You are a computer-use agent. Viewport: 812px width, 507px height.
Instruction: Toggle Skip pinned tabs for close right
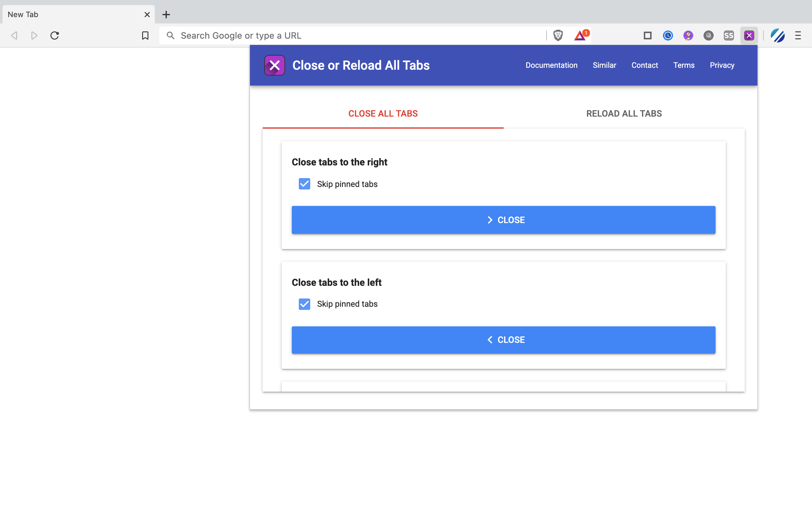click(304, 183)
